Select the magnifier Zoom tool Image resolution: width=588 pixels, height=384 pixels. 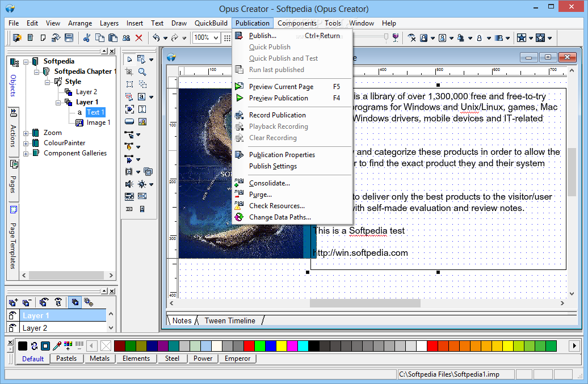(x=142, y=72)
